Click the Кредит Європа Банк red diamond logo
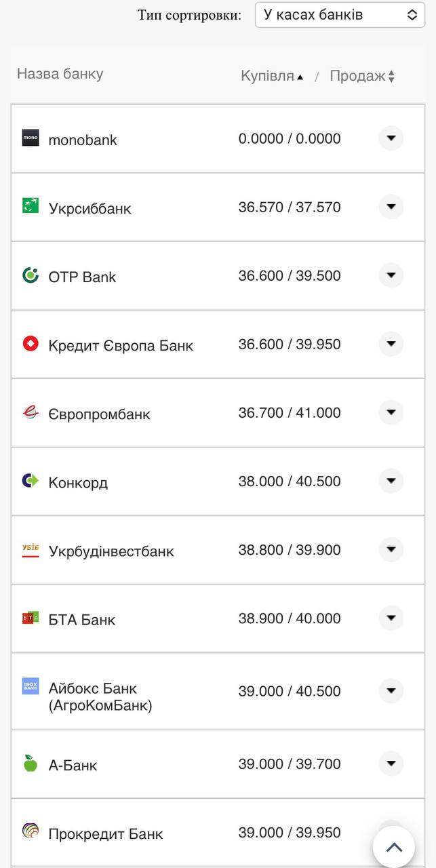This screenshot has height=868, width=436. point(30,344)
